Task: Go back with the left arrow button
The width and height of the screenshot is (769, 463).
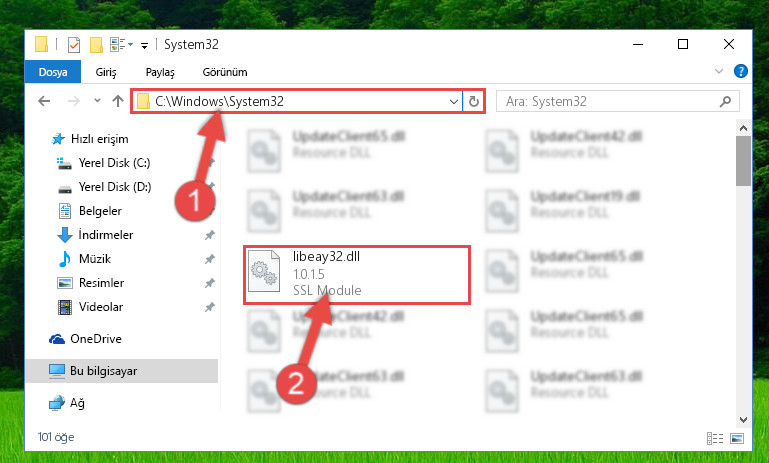Action: point(44,101)
